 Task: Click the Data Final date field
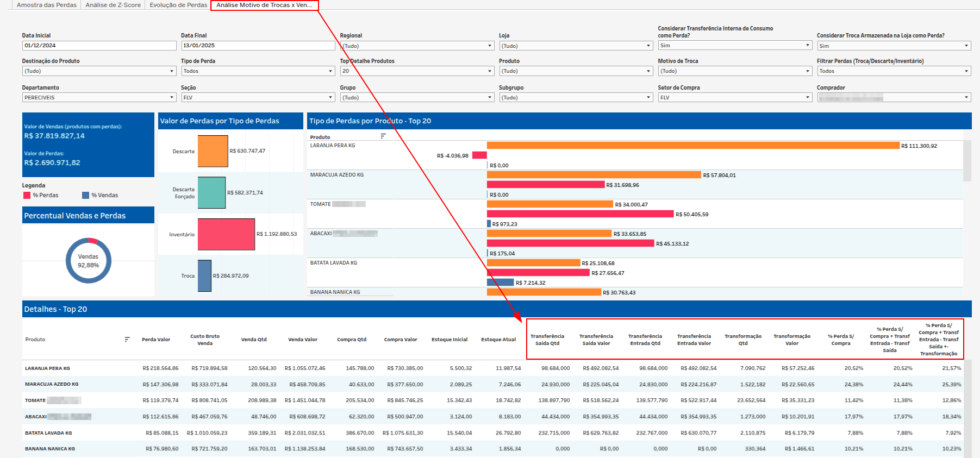tap(258, 46)
